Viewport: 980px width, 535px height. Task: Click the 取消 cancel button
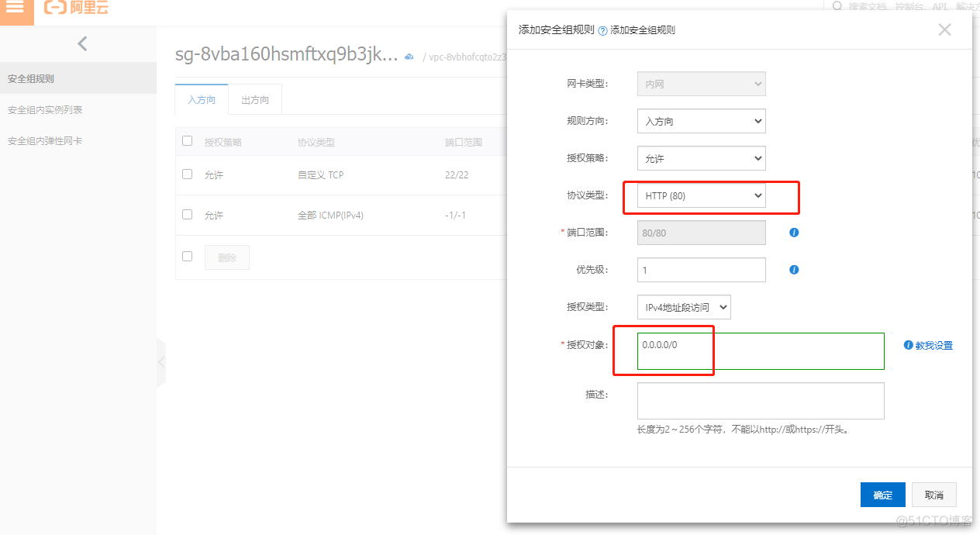[x=934, y=495]
